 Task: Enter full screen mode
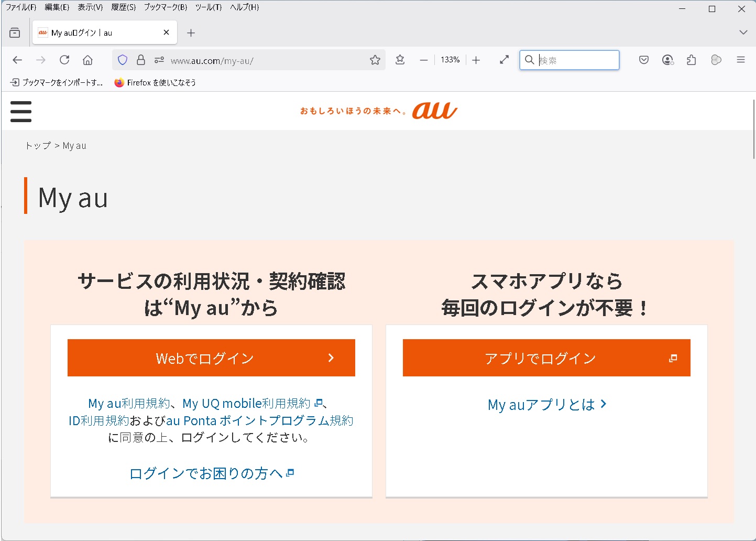(x=504, y=60)
